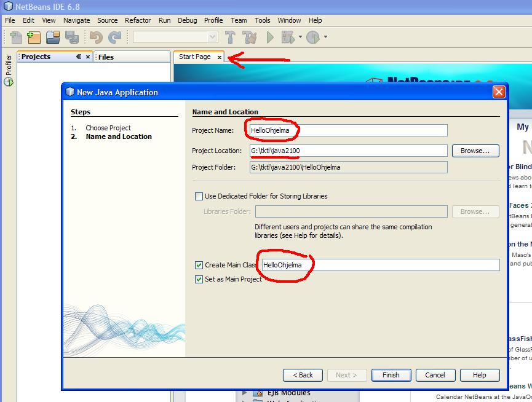Switch to the Files tab
532x402 pixels.
click(106, 57)
